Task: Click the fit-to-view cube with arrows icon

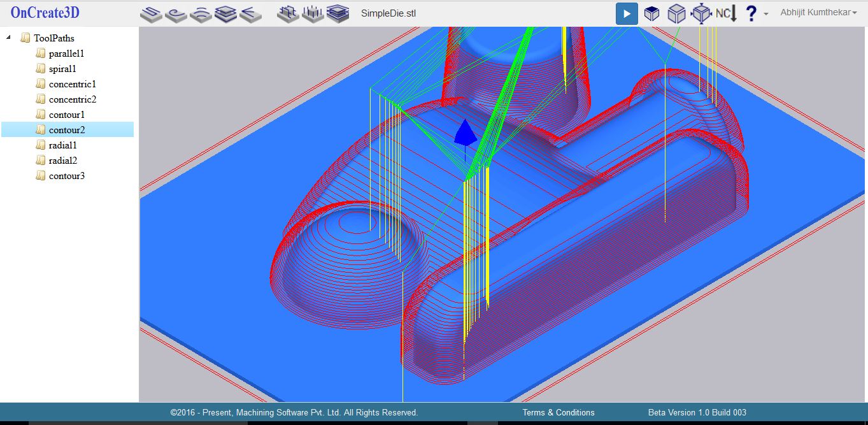Action: pyautogui.click(x=701, y=13)
